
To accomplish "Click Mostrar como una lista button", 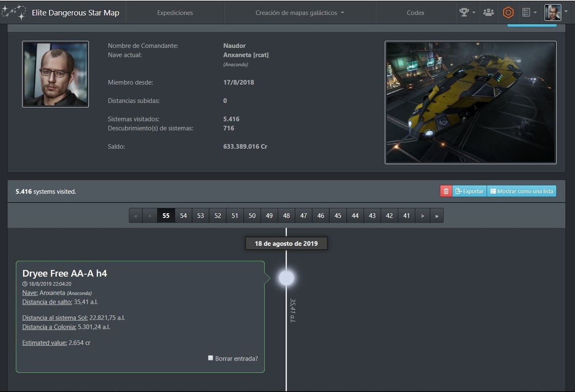I will coord(521,191).
